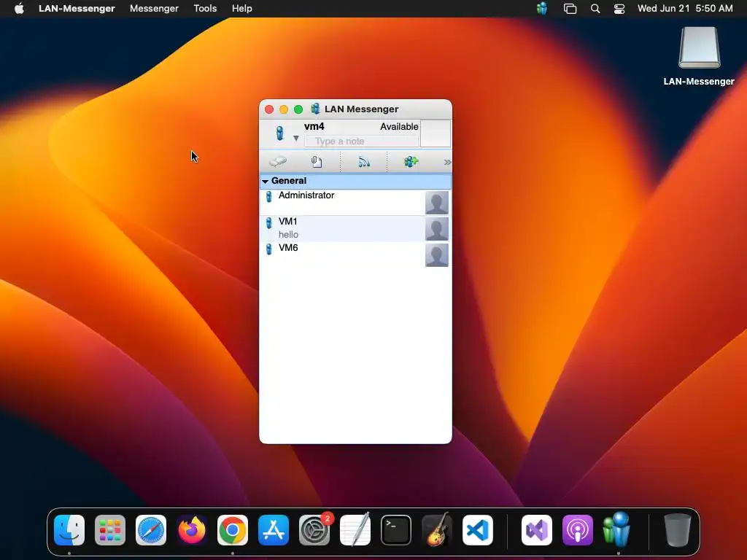The height and width of the screenshot is (560, 747).
Task: Open Visual Studio from the Dock
Action: 537,530
